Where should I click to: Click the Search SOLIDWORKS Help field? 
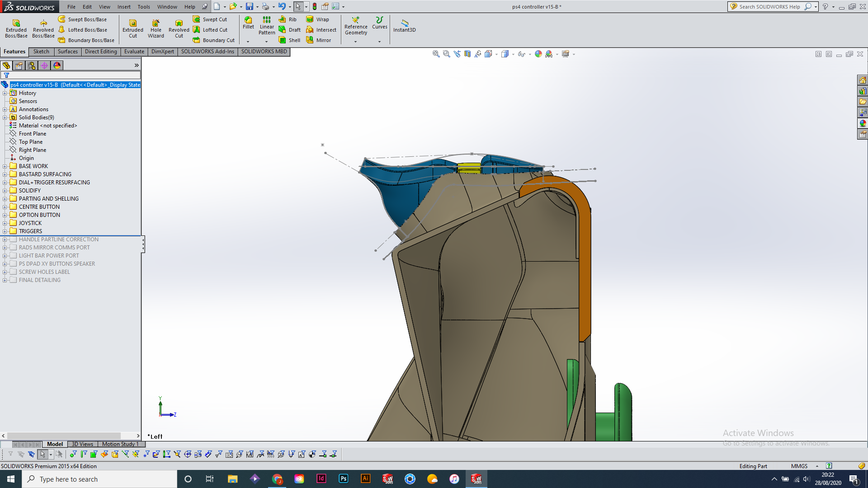769,7
